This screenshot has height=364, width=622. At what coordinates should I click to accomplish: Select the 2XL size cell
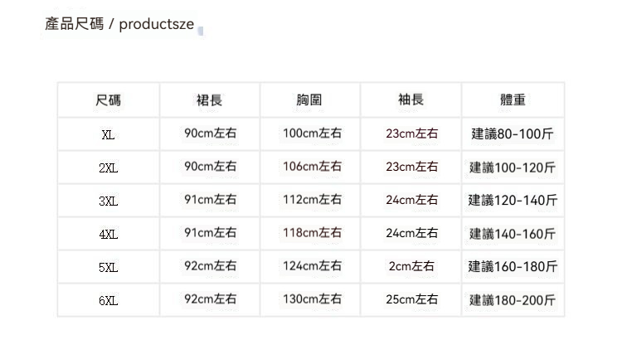pyautogui.click(x=109, y=167)
